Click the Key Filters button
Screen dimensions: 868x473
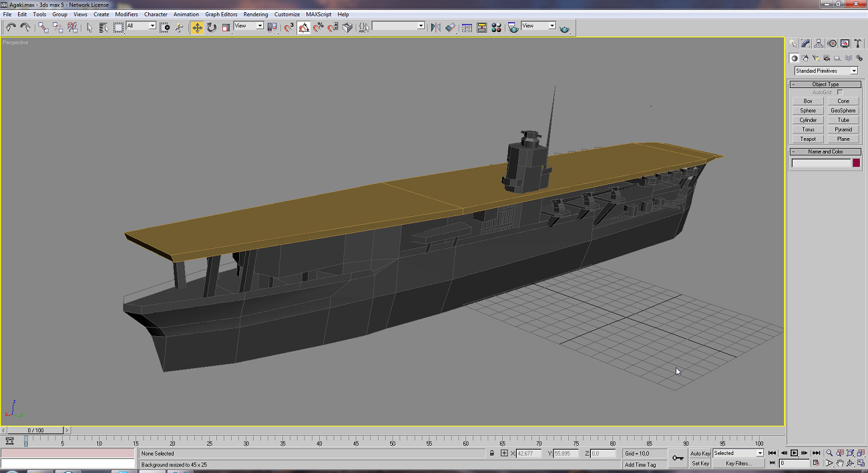click(x=738, y=463)
